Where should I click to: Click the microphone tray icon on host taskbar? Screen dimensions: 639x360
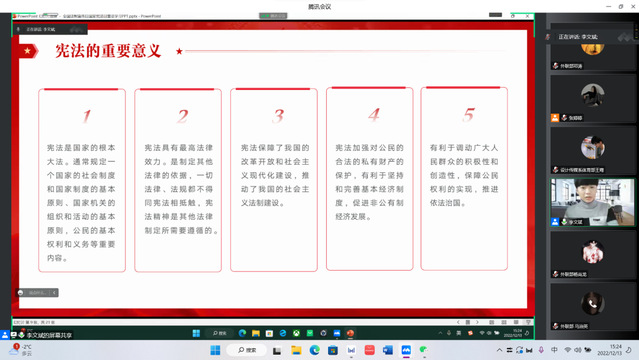541,350
